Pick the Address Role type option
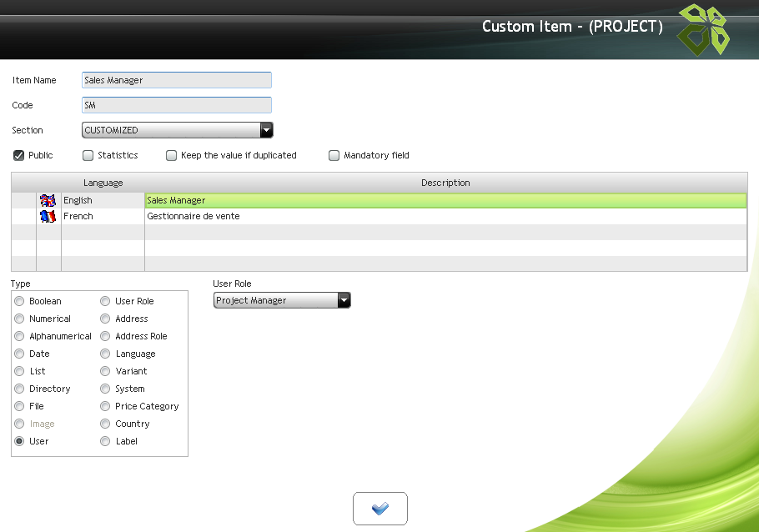Image resolution: width=759 pixels, height=532 pixels. tap(105, 336)
